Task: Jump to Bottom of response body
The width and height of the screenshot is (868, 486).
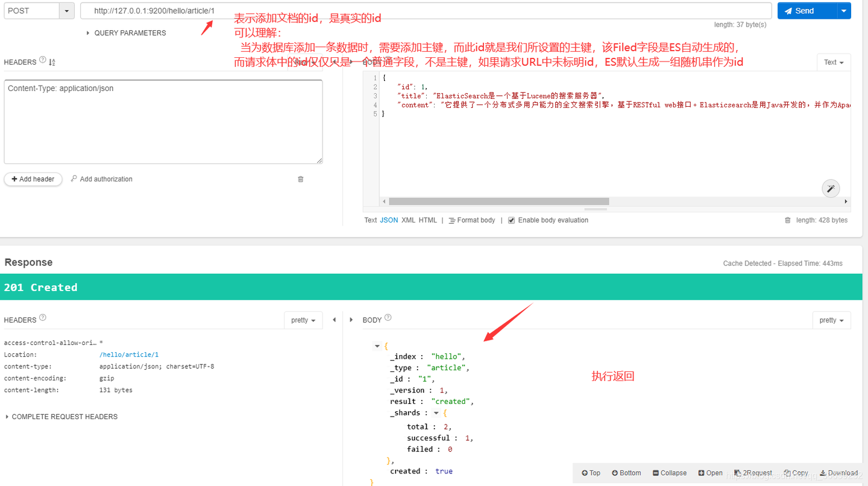Action: pos(626,473)
